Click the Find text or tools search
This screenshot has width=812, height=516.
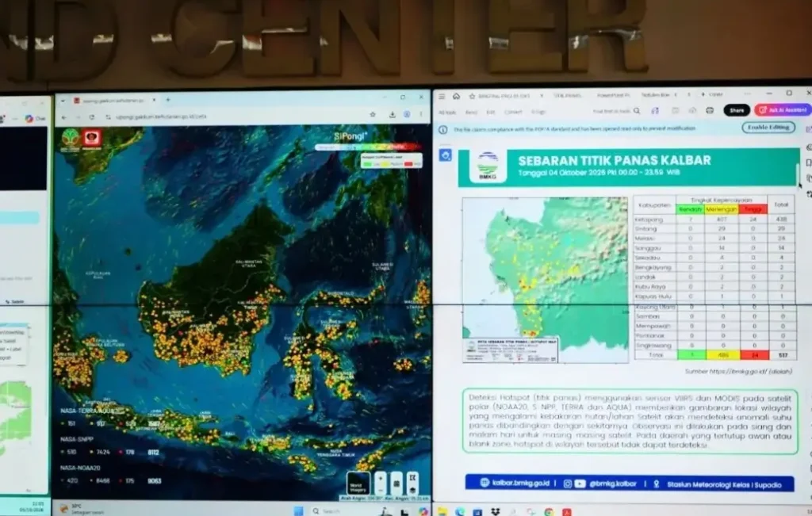[x=615, y=111]
